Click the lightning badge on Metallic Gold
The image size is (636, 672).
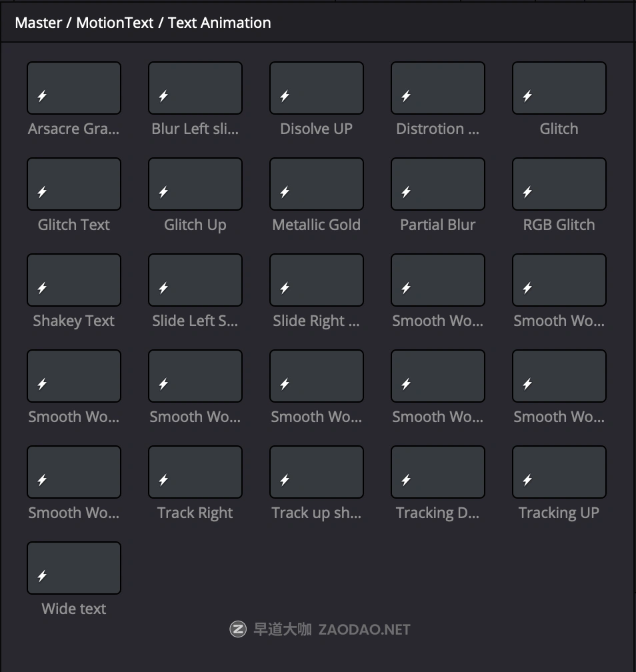click(x=285, y=193)
